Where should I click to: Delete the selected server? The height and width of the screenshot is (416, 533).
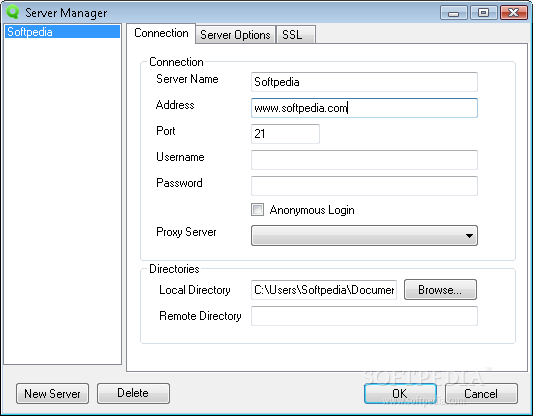point(133,394)
